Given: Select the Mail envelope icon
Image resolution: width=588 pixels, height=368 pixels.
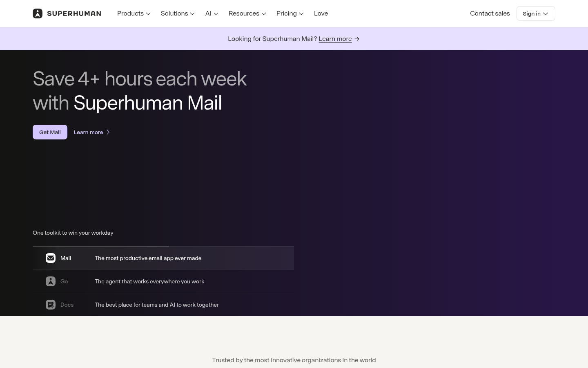Looking at the screenshot, I should 51,258.
